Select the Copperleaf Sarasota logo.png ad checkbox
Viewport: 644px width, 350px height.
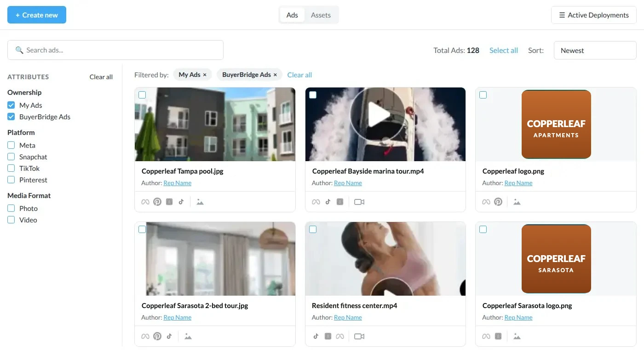(x=483, y=229)
